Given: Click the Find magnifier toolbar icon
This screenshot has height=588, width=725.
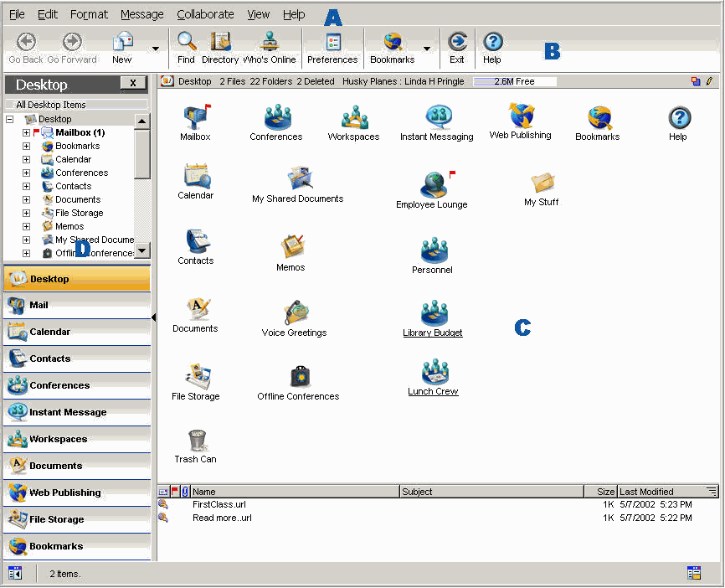Looking at the screenshot, I should pos(186,42).
